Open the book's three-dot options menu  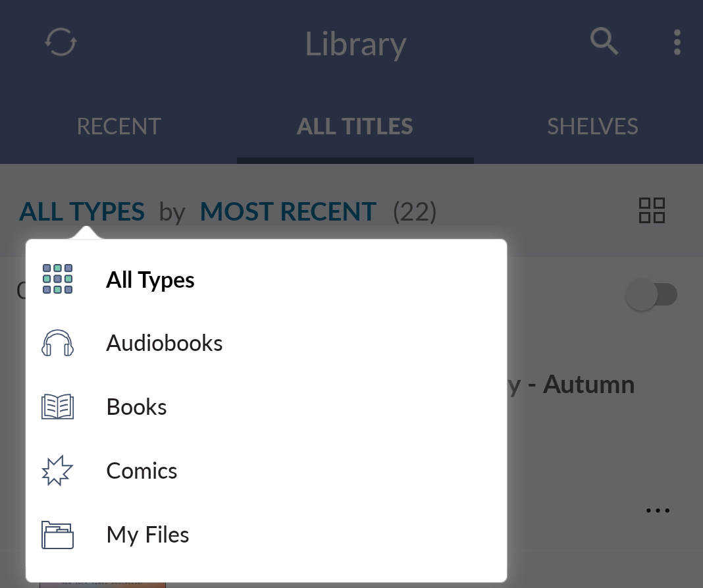tap(658, 510)
